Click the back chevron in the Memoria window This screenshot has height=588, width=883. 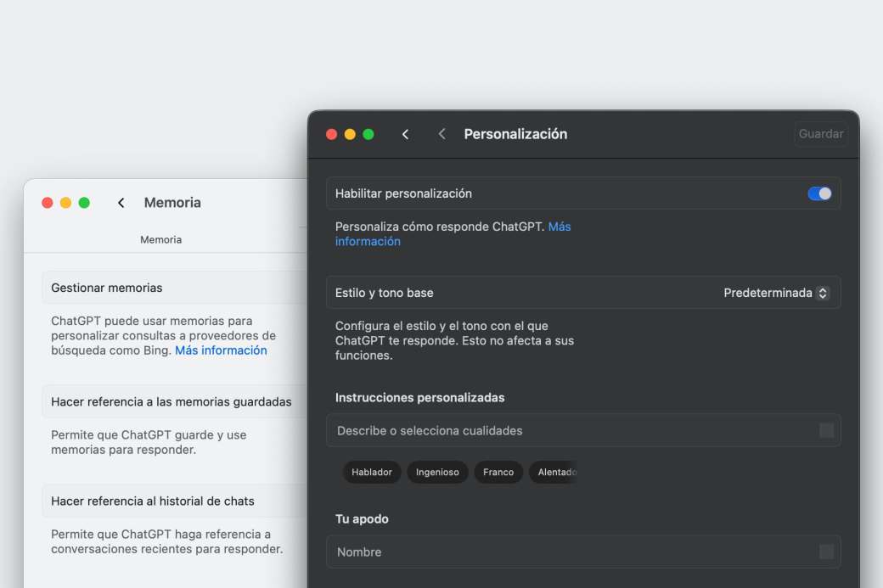pos(121,203)
